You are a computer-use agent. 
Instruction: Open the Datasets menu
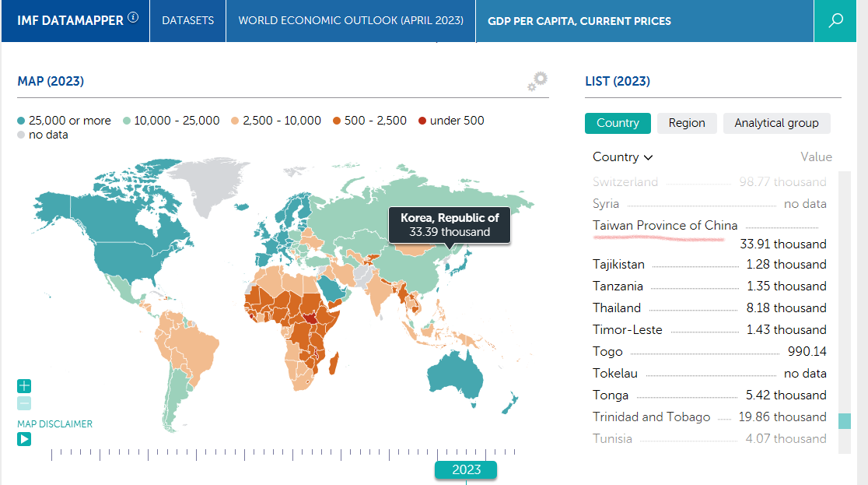pos(187,20)
